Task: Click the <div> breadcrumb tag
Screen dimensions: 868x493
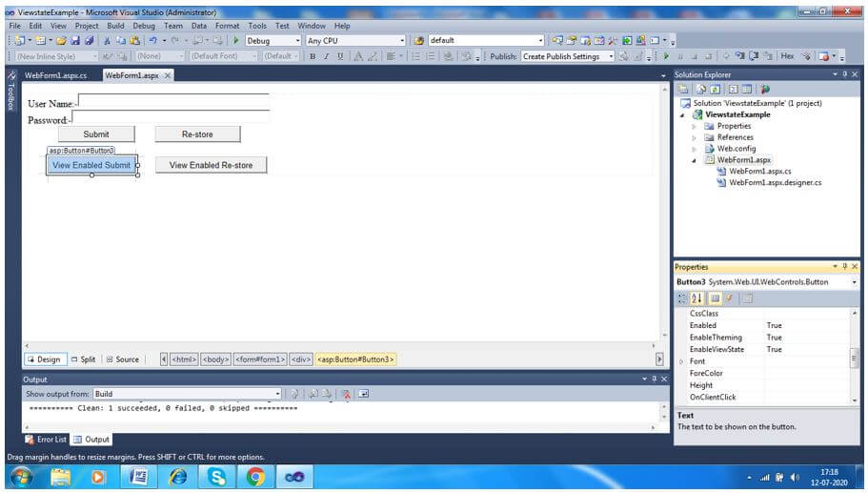Action: pos(300,359)
